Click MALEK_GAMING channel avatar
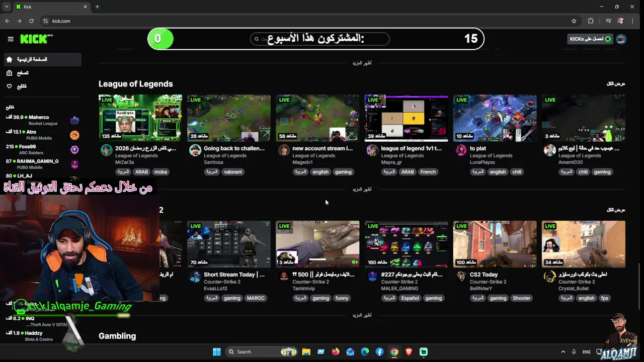 click(372, 277)
